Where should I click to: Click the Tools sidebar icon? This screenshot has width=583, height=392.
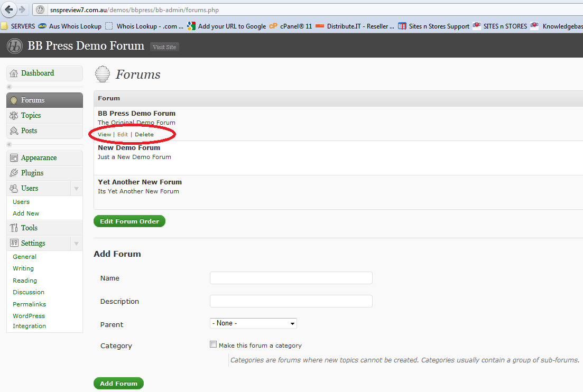tap(14, 228)
